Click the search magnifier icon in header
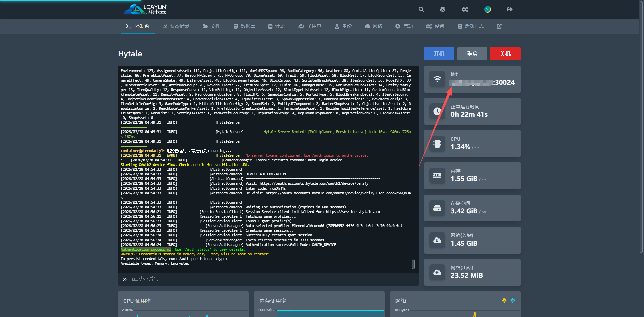 tap(421, 9)
